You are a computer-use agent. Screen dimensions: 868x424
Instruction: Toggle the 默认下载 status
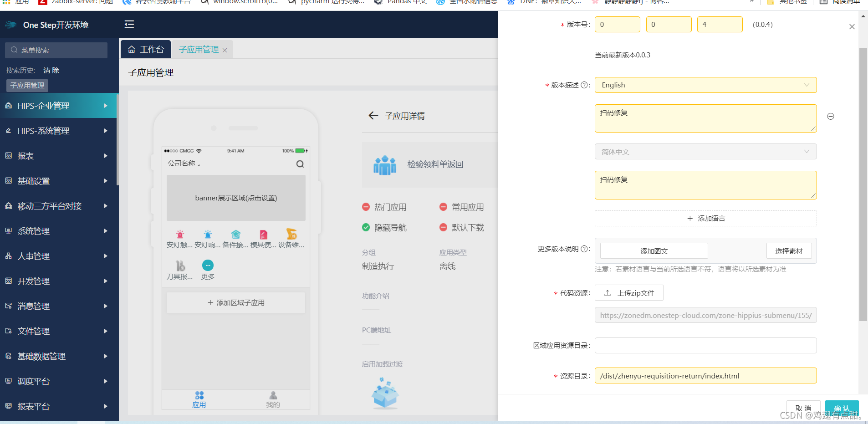point(443,227)
